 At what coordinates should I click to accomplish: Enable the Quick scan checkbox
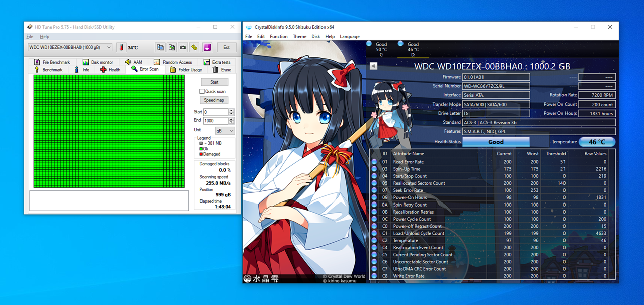[202, 91]
